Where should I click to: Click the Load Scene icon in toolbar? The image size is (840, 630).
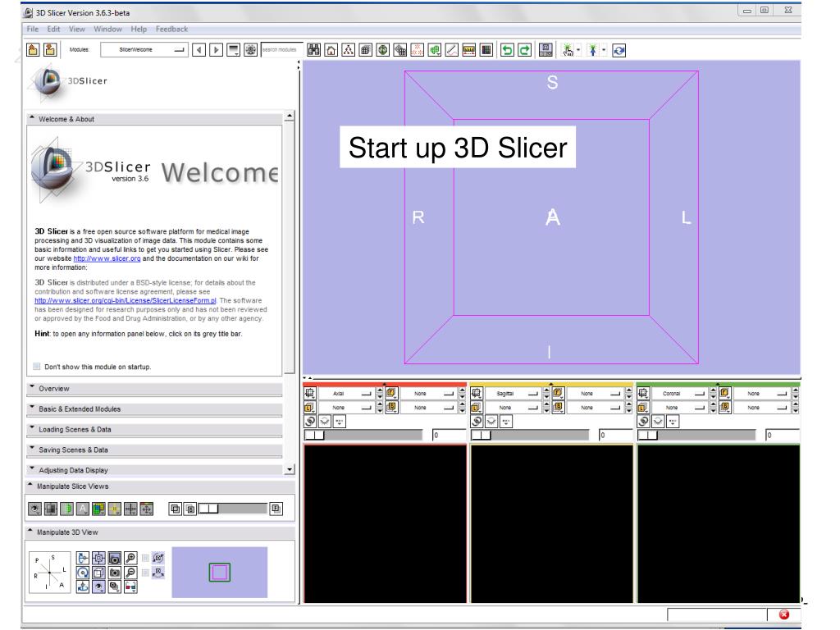[33, 50]
